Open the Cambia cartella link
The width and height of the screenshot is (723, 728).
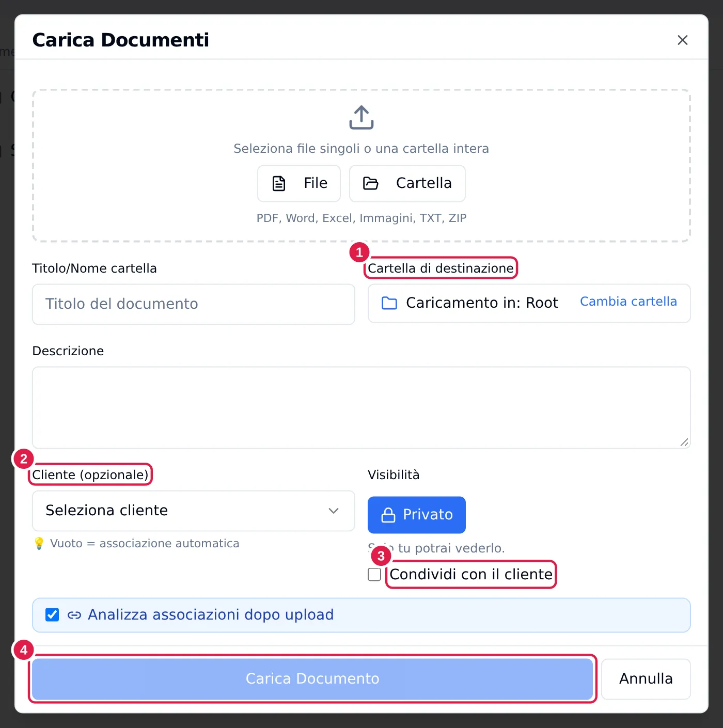(628, 302)
